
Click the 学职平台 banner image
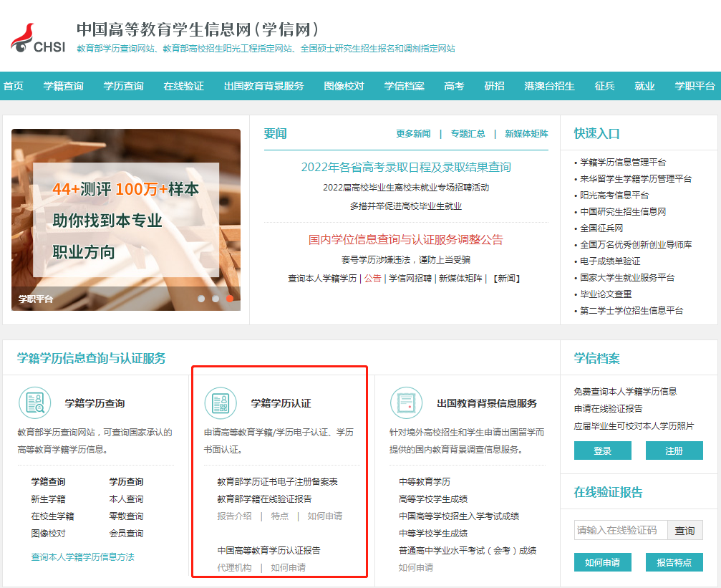click(x=126, y=220)
